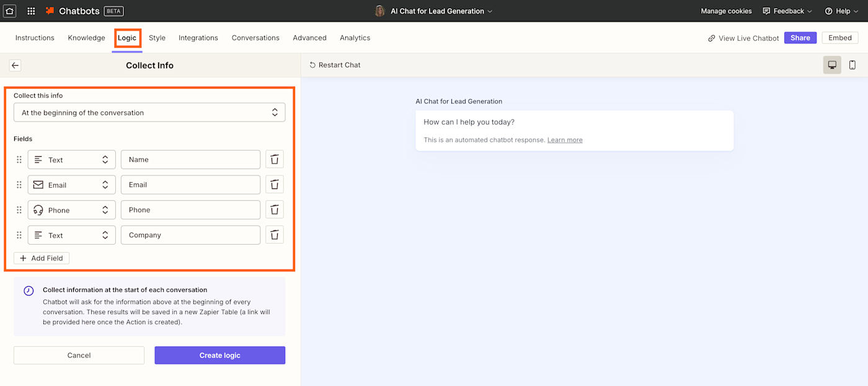Open the Feedback menu
This screenshot has height=386, width=868.
pyautogui.click(x=787, y=11)
